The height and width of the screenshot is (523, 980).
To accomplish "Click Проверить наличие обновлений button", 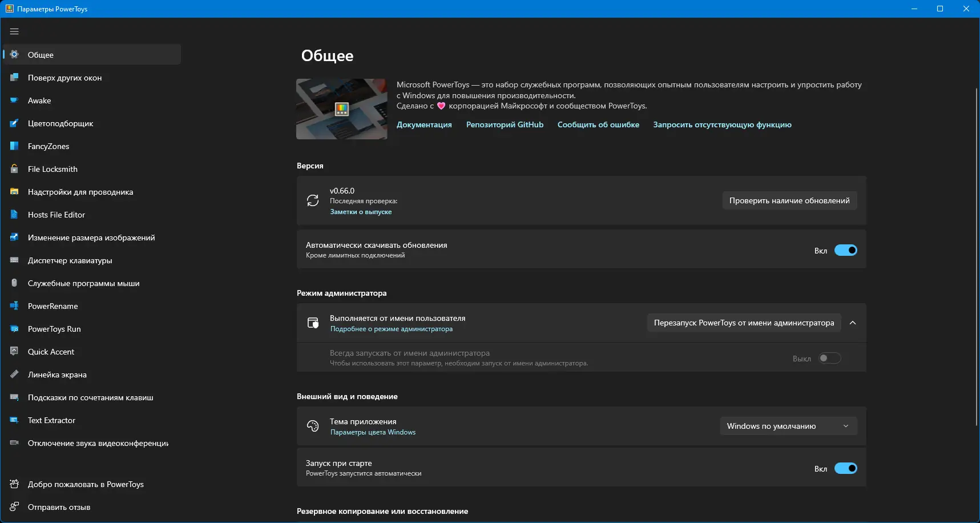I will (789, 200).
